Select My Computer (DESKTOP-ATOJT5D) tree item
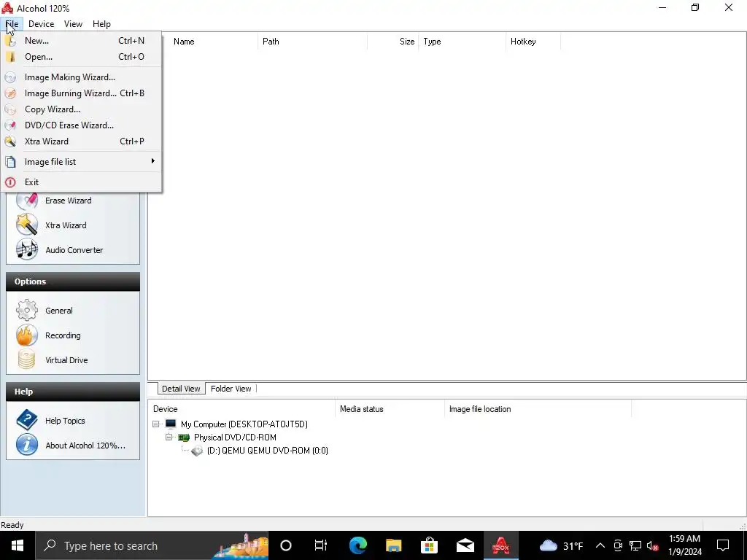Viewport: 747px width, 560px height. tap(244, 424)
